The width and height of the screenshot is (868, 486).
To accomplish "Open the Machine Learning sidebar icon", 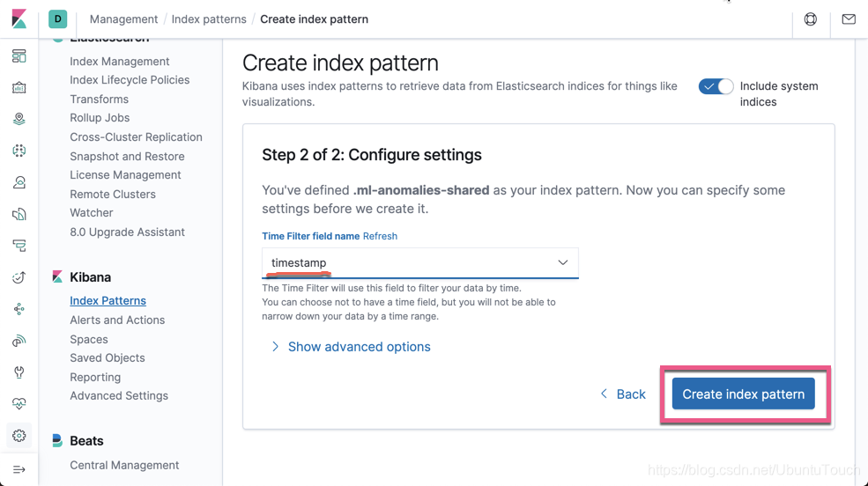I will coord(19,151).
